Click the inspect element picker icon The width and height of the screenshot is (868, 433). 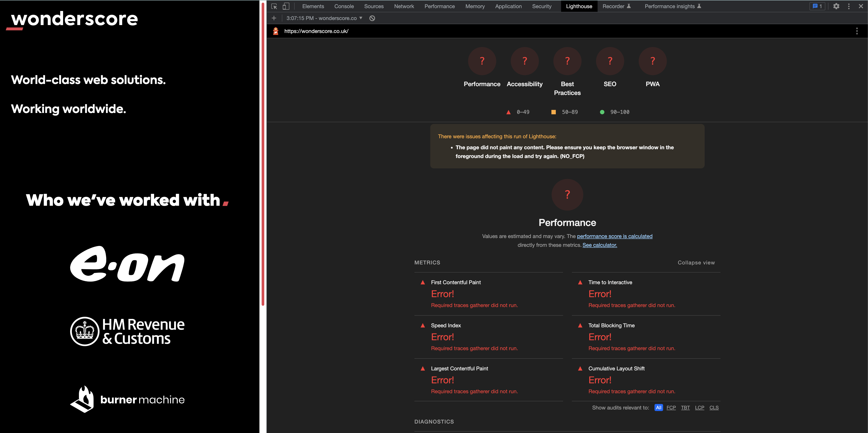[274, 6]
